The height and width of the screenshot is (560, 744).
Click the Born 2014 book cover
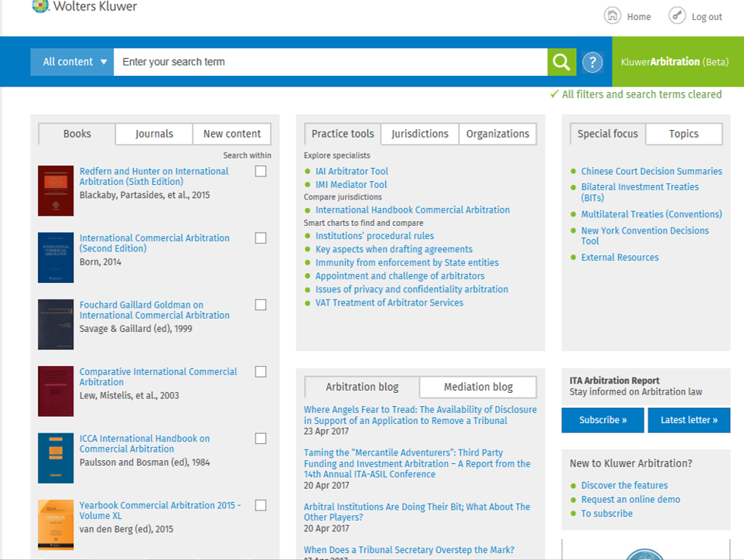[56, 258]
